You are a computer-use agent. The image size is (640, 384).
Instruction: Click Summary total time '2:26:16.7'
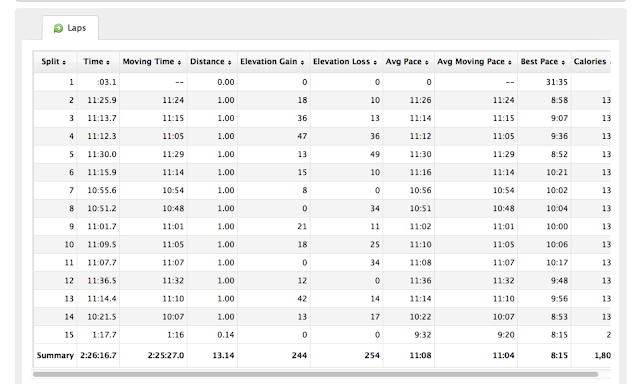tap(98, 355)
